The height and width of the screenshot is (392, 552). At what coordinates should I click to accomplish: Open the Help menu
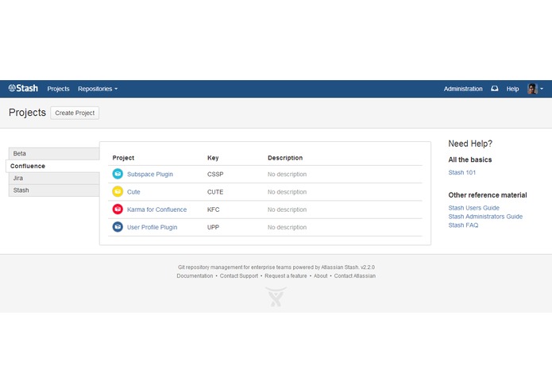(512, 89)
